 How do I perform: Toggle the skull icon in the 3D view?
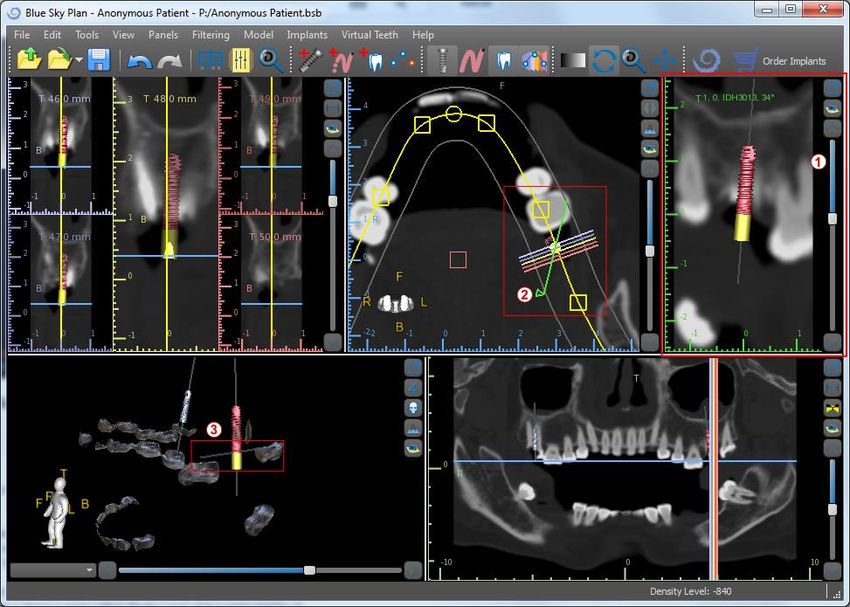click(413, 407)
